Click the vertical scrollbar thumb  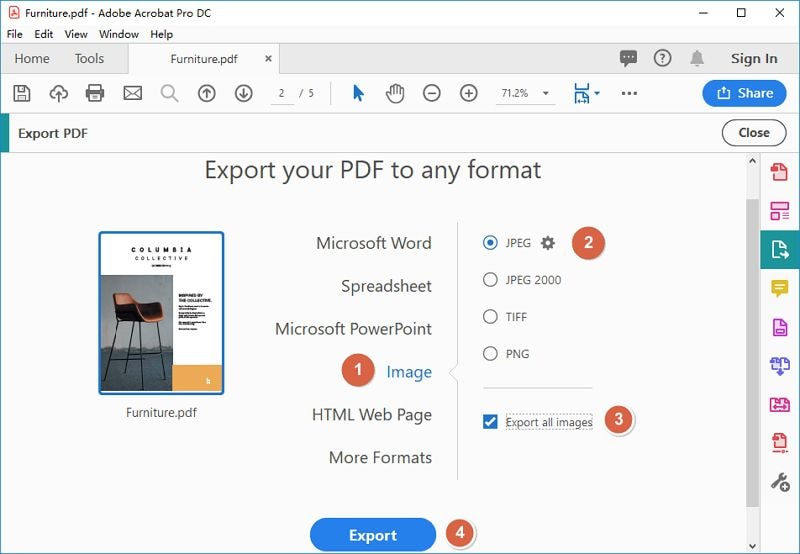pos(753,353)
